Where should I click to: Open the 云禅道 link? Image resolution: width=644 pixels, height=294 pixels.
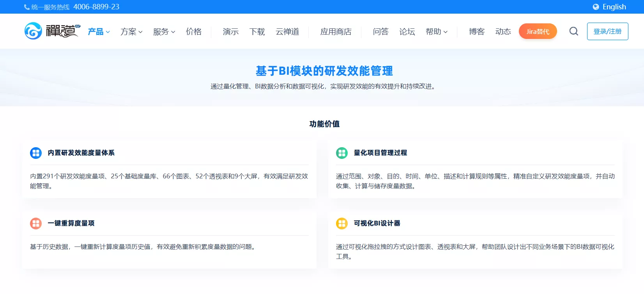point(287,32)
